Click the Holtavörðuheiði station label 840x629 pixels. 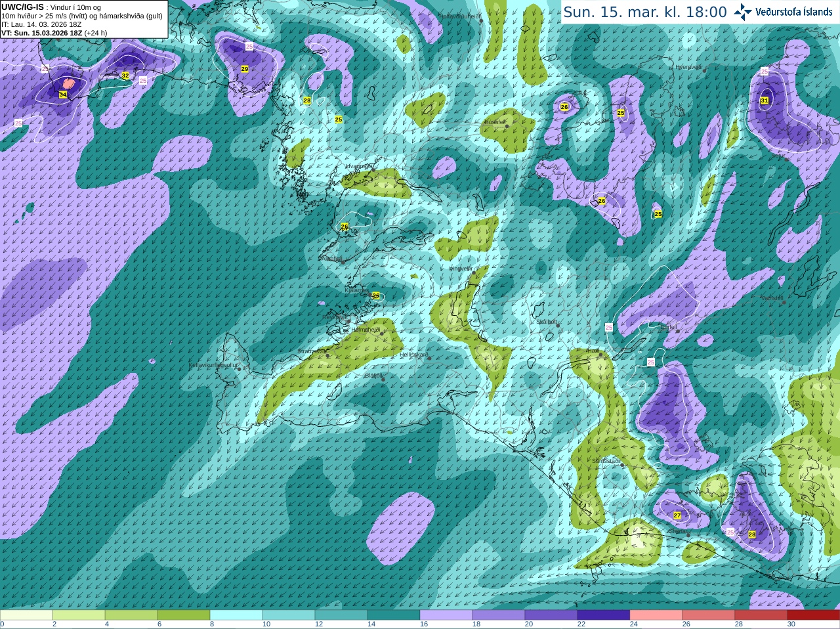pyautogui.click(x=460, y=16)
